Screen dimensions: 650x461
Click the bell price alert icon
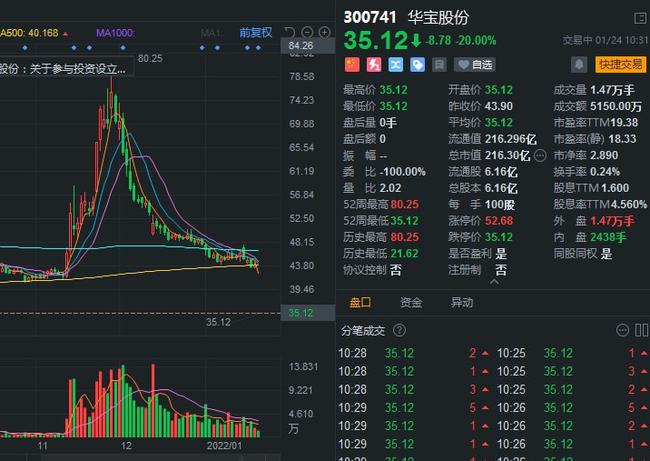click(x=579, y=65)
